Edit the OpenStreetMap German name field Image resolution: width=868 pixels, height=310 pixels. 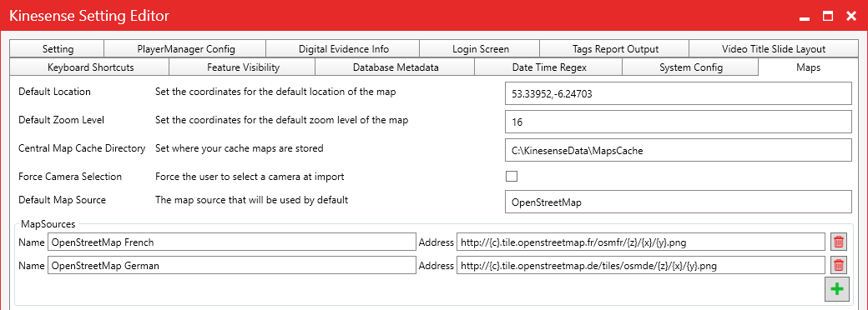pos(232,265)
